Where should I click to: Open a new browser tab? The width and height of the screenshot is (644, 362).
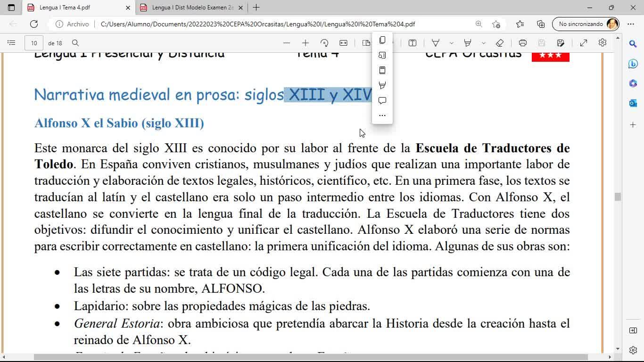[x=256, y=8]
